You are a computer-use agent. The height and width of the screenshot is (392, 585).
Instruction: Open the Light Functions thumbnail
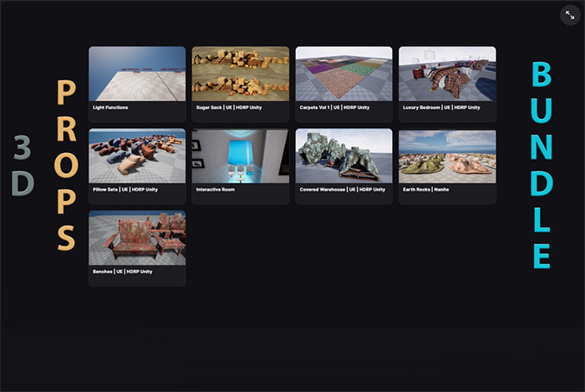[137, 74]
